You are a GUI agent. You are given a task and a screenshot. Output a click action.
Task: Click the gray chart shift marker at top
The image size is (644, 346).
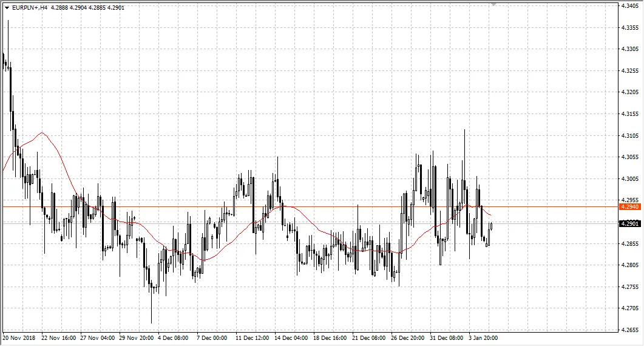tap(493, 4)
